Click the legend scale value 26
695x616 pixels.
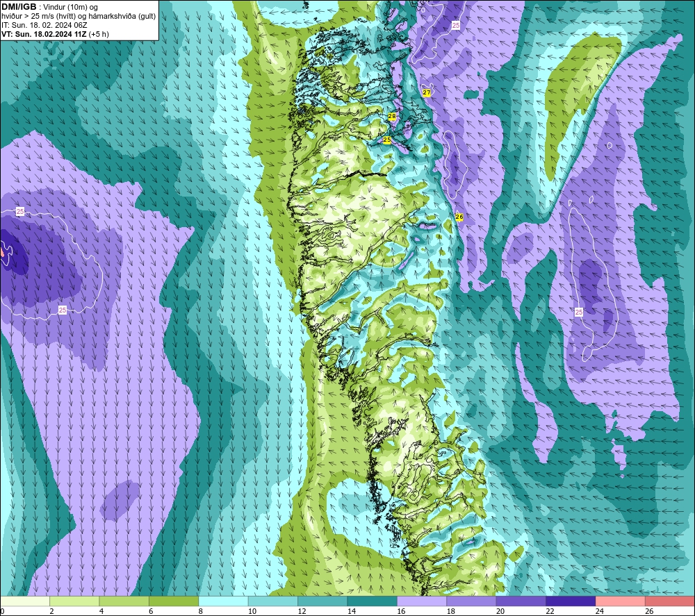[x=649, y=611]
